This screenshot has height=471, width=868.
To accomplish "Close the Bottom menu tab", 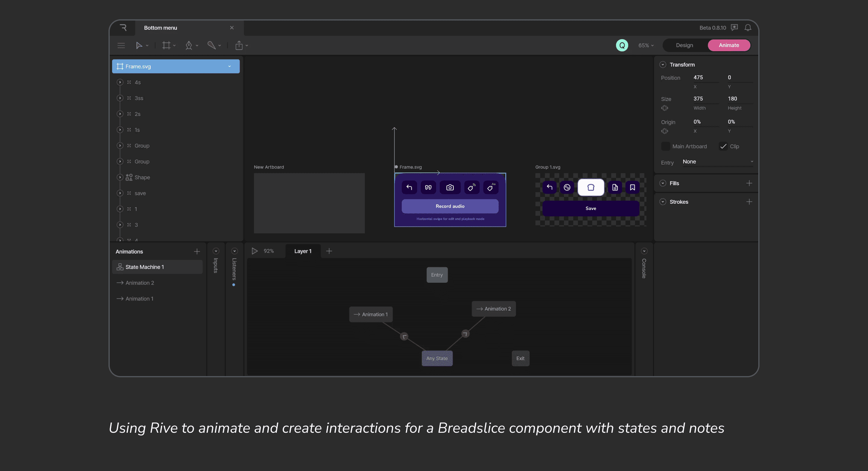I will click(x=232, y=28).
